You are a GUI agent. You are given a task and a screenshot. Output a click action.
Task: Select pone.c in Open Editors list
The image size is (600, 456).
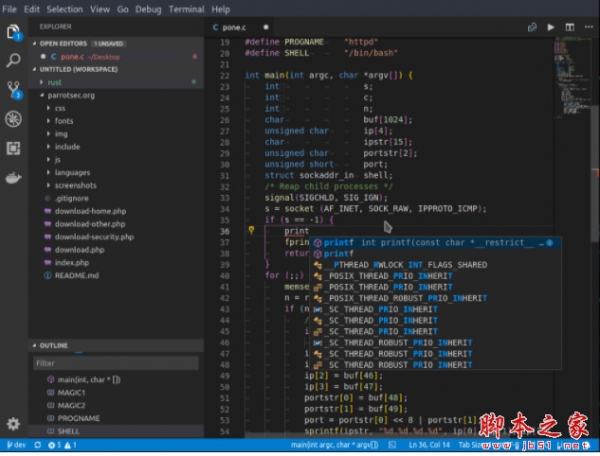pyautogui.click(x=116, y=57)
